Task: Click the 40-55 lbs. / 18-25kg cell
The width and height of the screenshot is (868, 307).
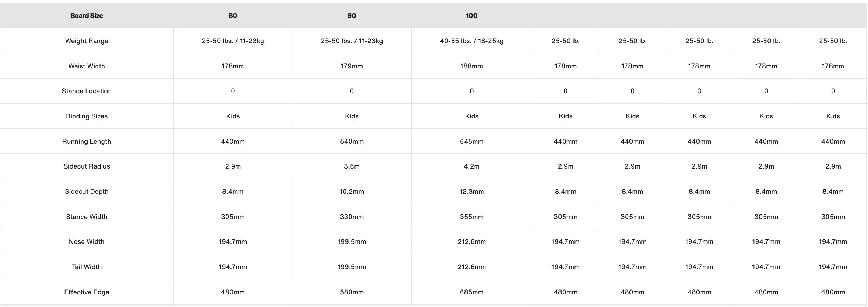Action: (x=471, y=41)
